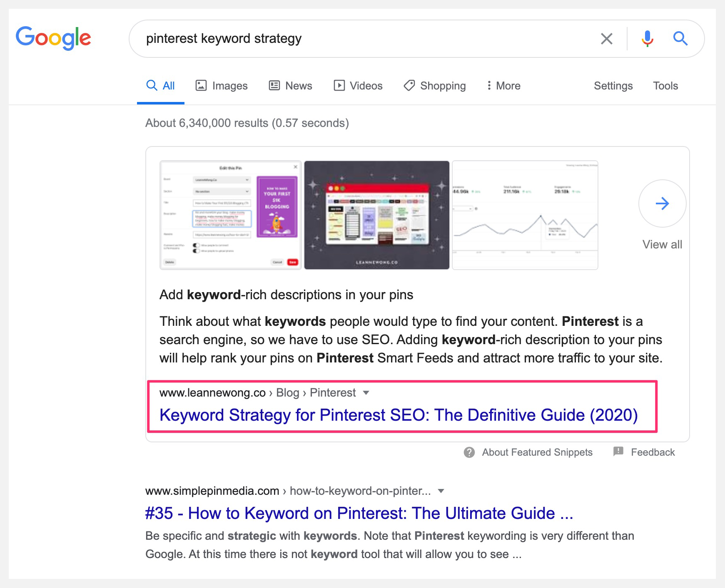Click the About Featured Snippets help icon
Screen dimensions: 725x588
[469, 452]
